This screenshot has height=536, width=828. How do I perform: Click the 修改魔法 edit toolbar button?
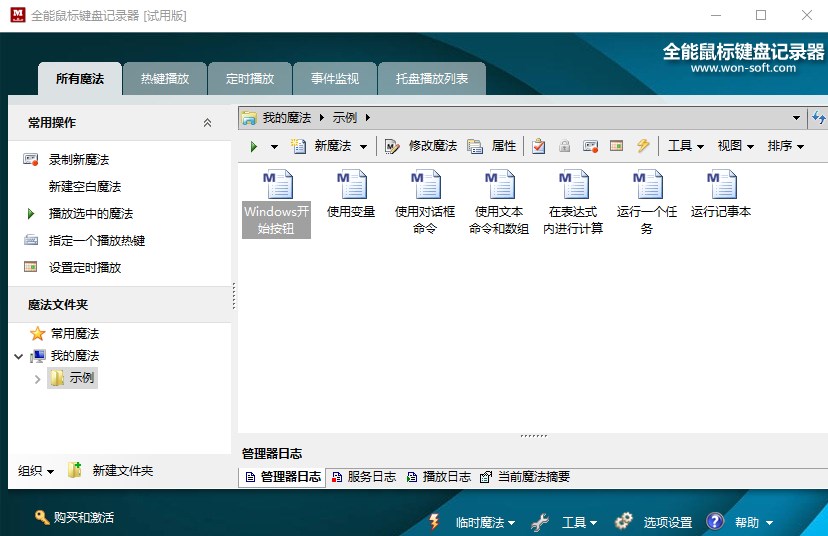421,146
